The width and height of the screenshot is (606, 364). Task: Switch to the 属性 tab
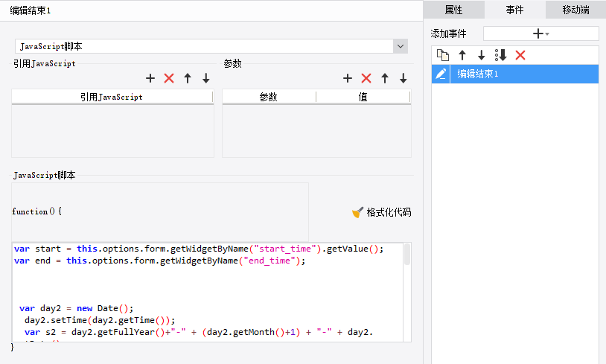(x=453, y=10)
